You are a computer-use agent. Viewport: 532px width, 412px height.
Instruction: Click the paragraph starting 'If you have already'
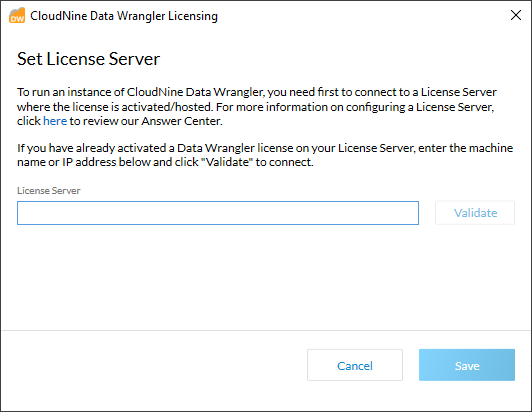(x=265, y=155)
